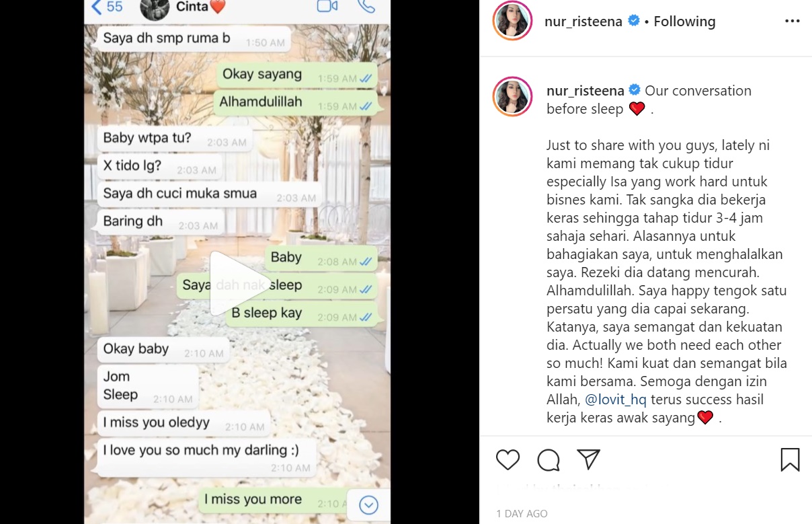Click the 1 DAY AGO timestamp
812x524 pixels.
(x=522, y=513)
